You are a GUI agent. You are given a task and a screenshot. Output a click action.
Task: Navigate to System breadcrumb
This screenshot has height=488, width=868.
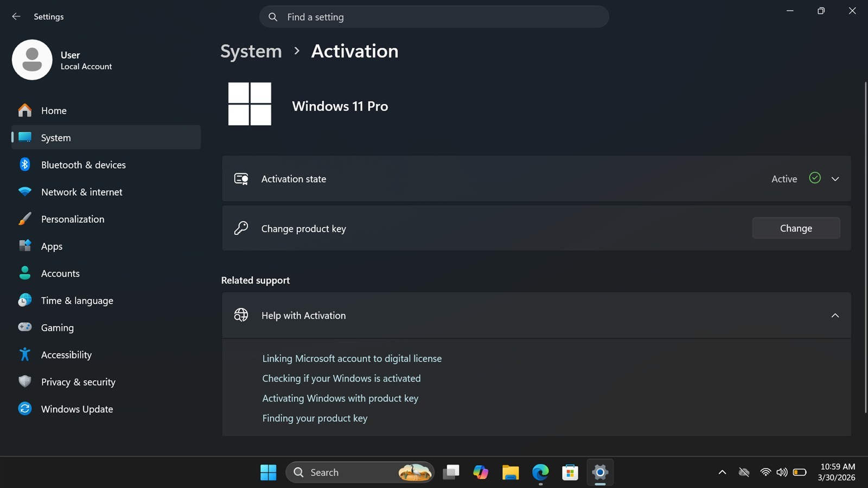(251, 52)
